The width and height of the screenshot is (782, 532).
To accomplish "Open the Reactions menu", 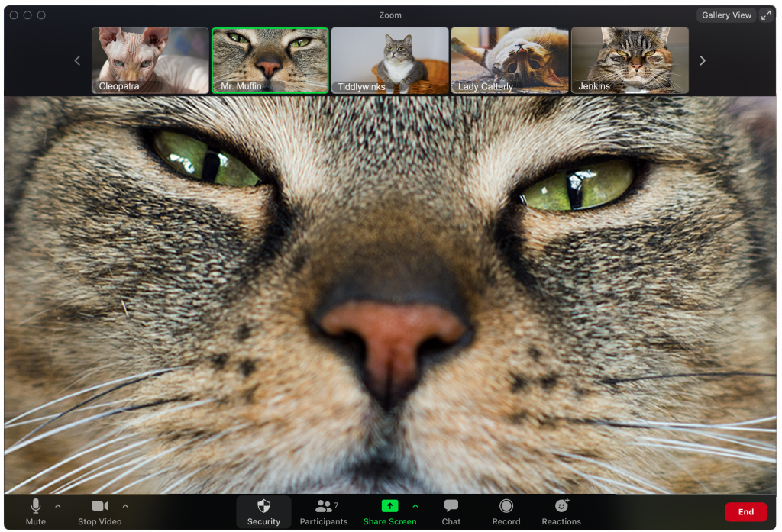I will (561, 511).
